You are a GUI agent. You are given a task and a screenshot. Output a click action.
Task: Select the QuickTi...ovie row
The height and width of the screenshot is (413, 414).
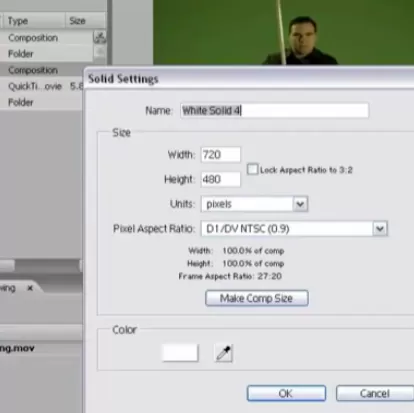[42, 86]
